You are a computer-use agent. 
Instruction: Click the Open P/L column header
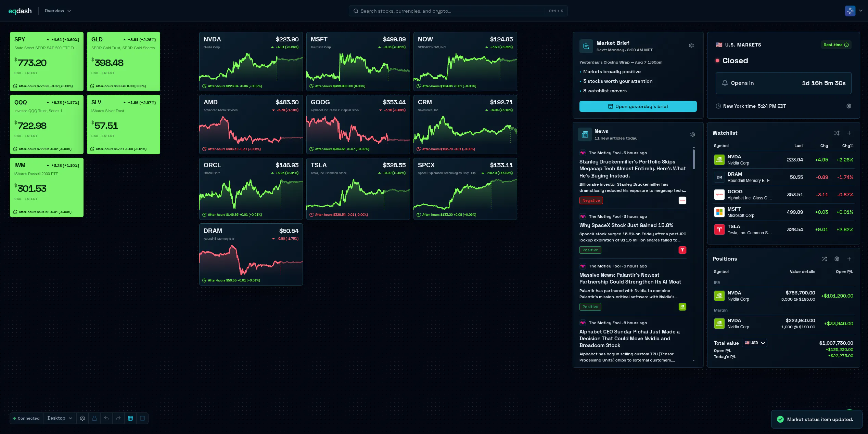click(844, 272)
